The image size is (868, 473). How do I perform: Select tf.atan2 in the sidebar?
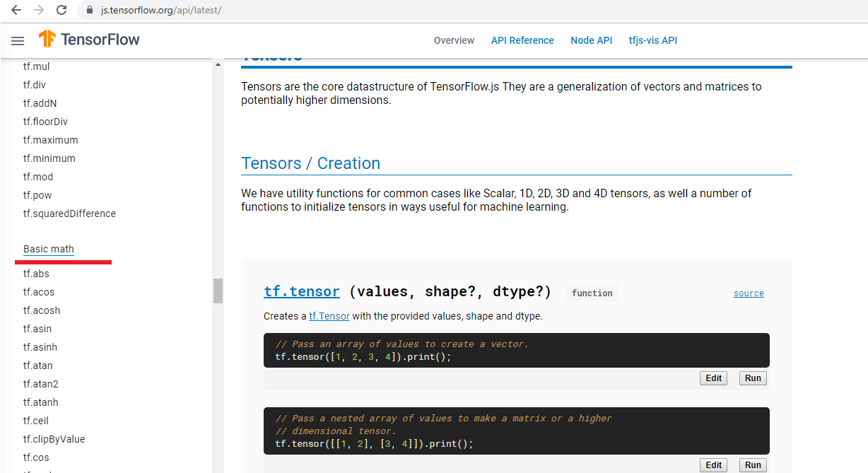click(40, 384)
